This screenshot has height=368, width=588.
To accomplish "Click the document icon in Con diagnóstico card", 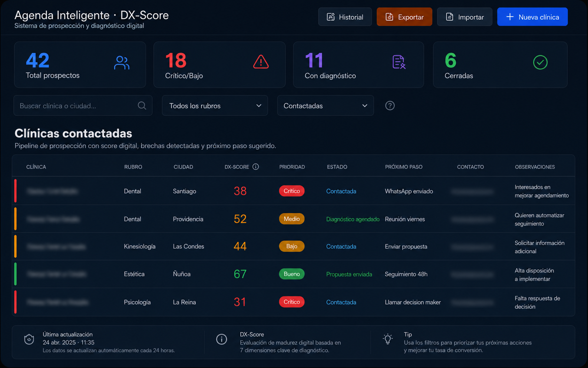I will pos(399,62).
